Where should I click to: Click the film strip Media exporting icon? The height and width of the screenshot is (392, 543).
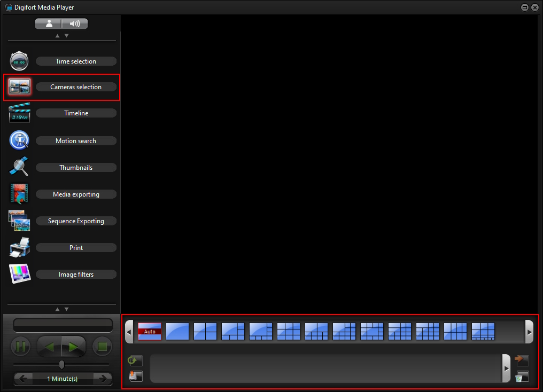[x=19, y=193]
